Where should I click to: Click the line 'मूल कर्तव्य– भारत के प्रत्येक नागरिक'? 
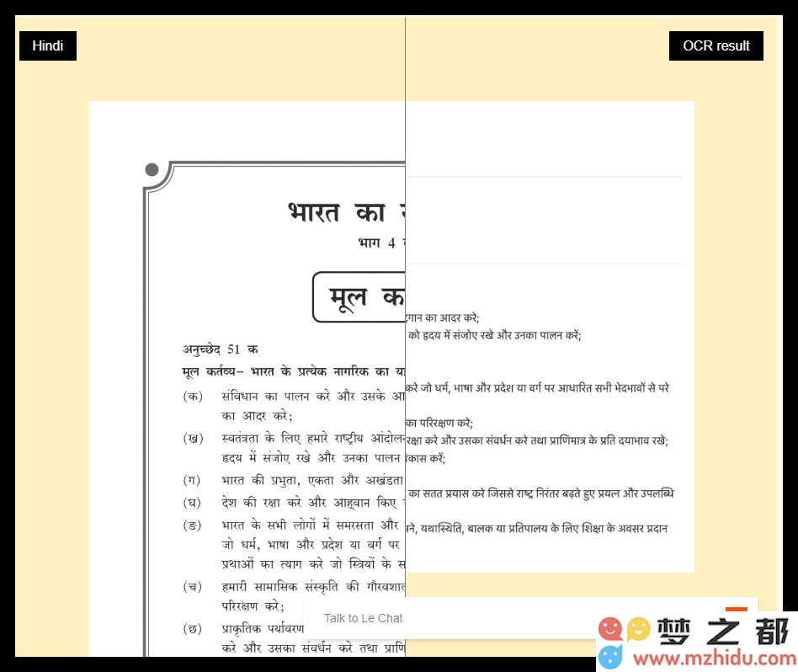point(294,371)
